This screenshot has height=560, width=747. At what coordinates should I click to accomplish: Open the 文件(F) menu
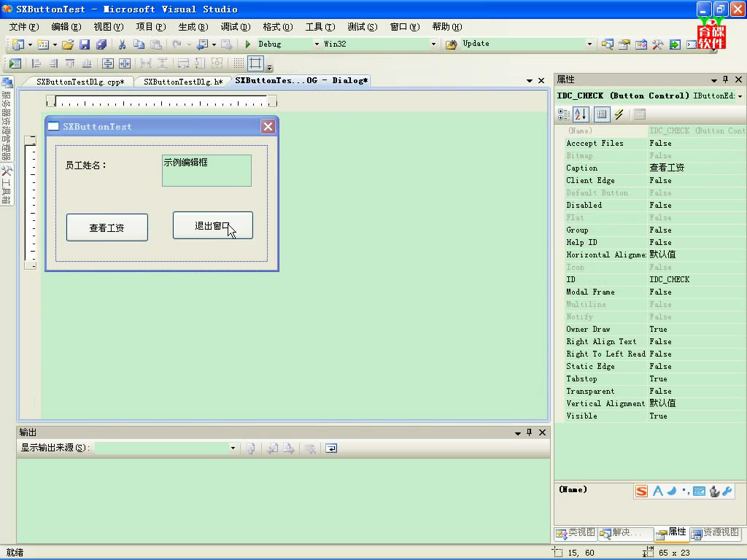[x=24, y=27]
